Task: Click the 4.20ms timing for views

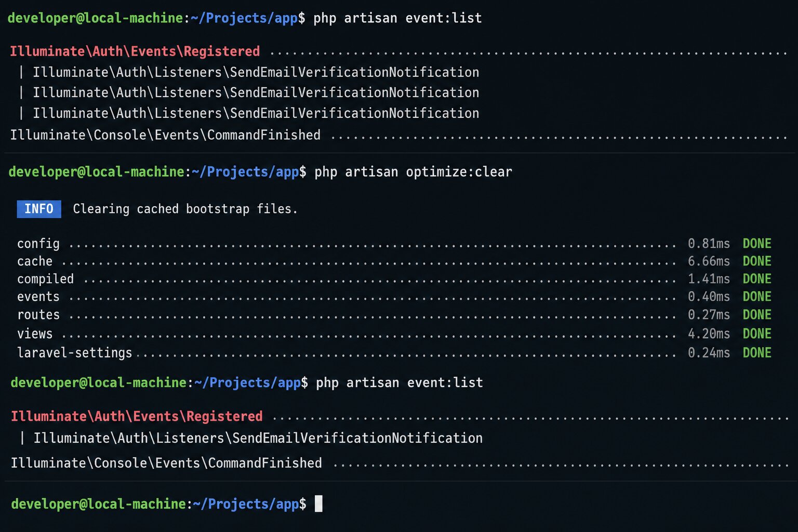Action: (709, 334)
